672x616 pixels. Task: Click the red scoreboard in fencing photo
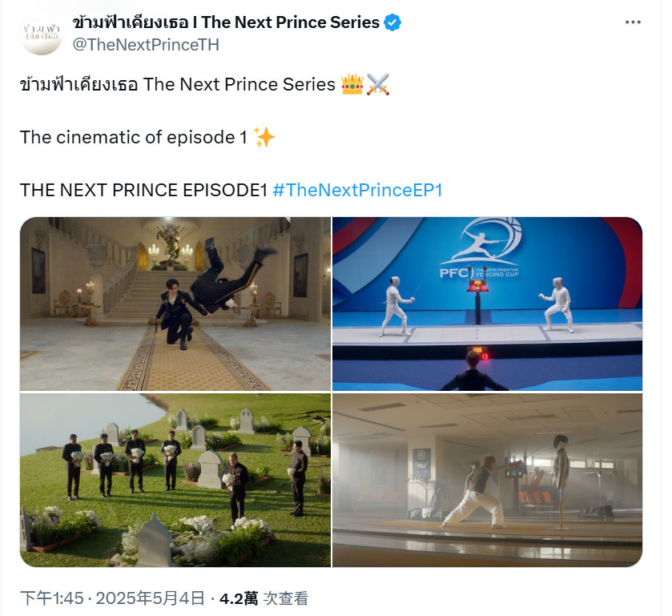point(477,286)
